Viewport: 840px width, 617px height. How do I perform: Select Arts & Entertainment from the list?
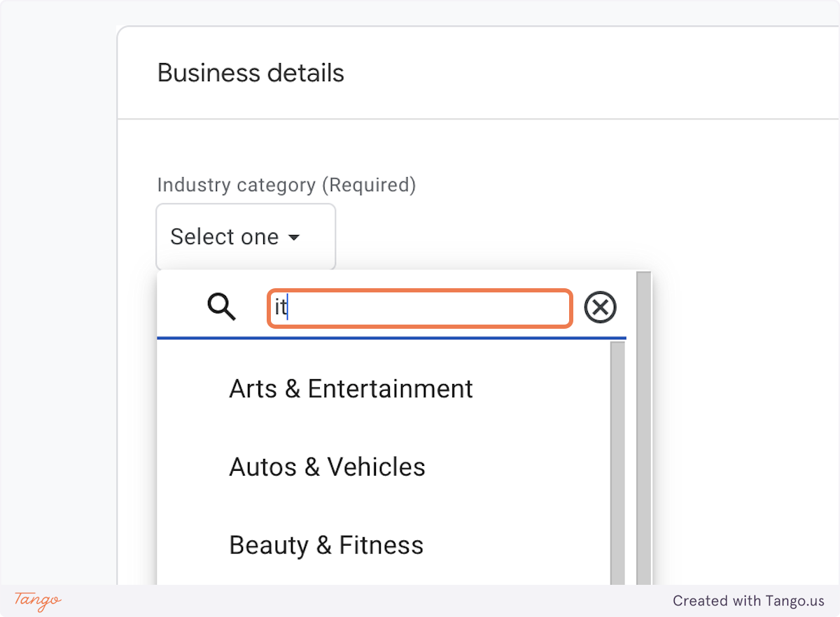point(351,389)
